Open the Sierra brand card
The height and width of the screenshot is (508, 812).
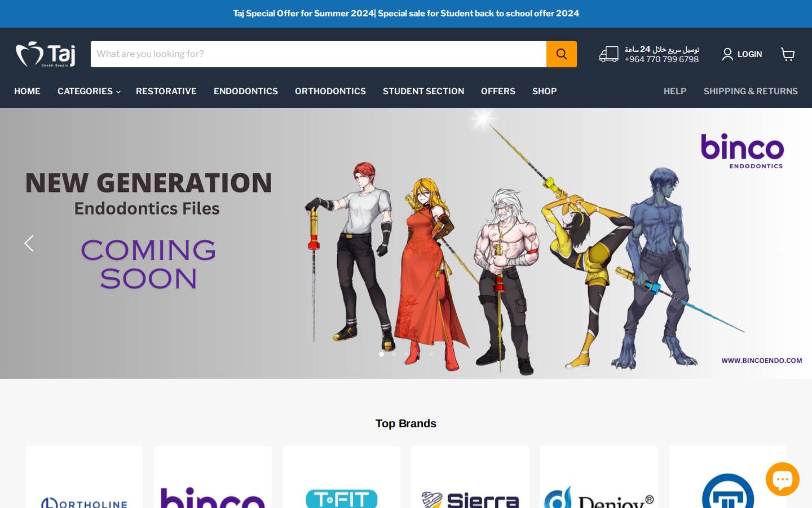click(470, 478)
